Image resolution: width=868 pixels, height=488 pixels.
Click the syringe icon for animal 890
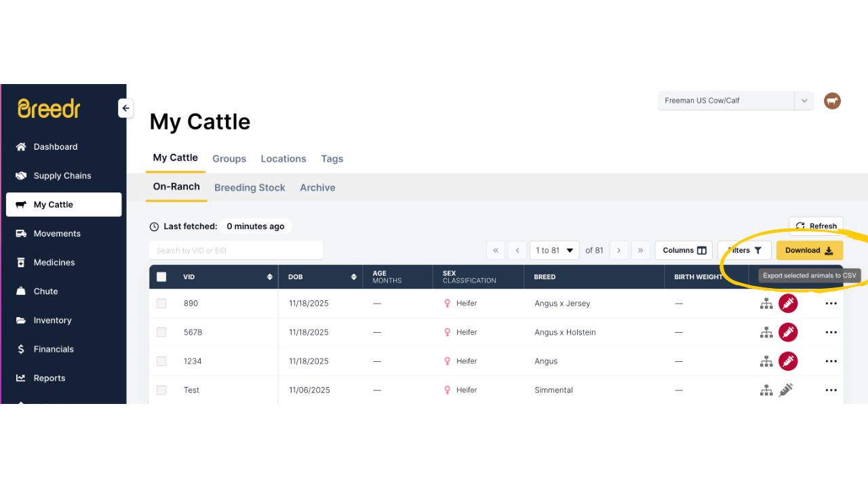point(787,304)
